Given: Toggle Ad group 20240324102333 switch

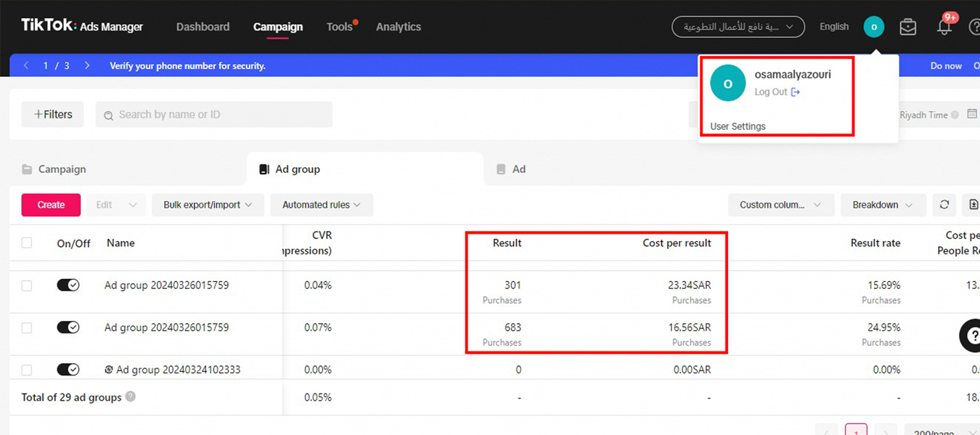Looking at the screenshot, I should pyautogui.click(x=68, y=370).
